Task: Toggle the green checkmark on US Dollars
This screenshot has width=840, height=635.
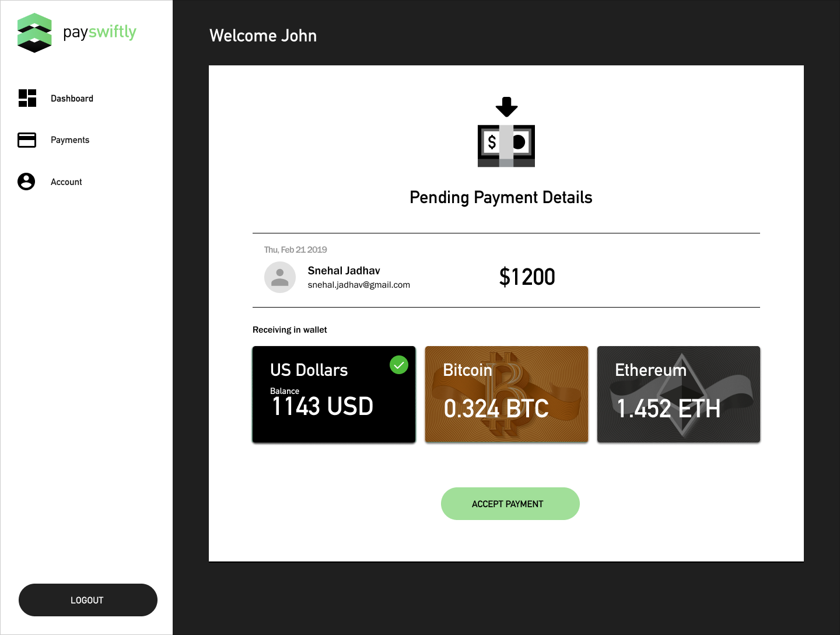Action: 399,365
